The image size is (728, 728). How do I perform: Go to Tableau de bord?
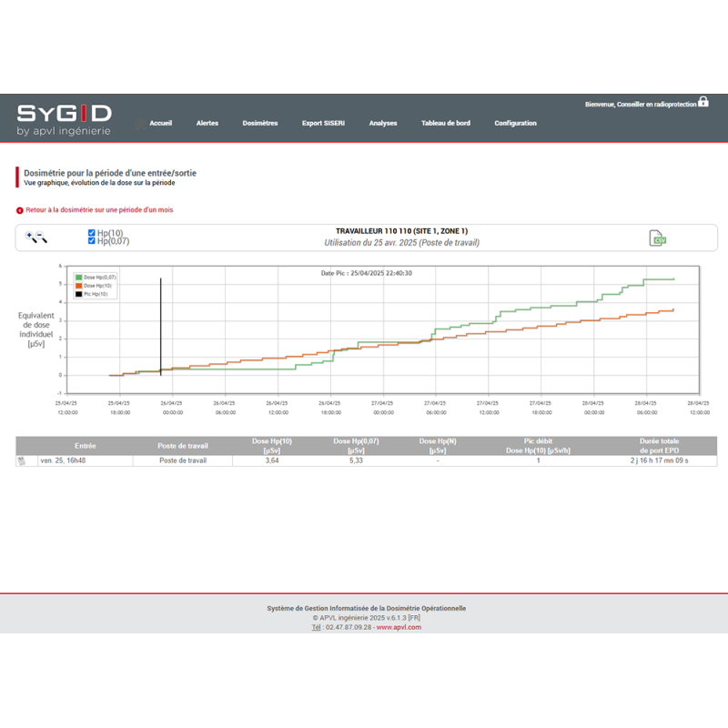click(x=446, y=124)
